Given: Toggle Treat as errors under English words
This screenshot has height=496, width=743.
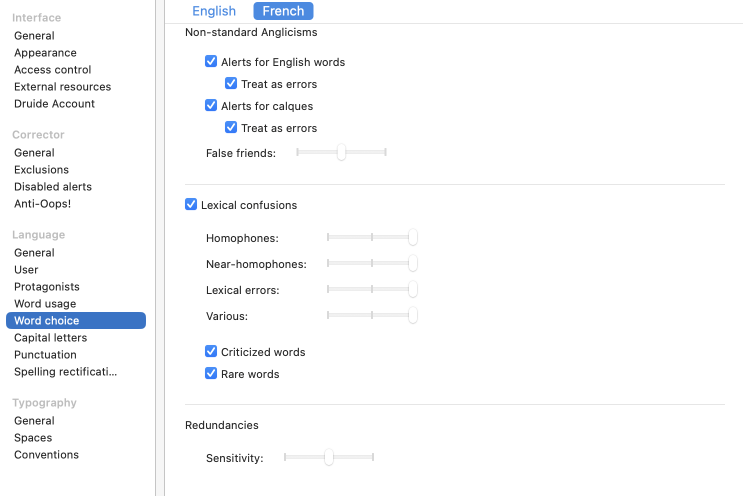Looking at the screenshot, I should click(231, 84).
